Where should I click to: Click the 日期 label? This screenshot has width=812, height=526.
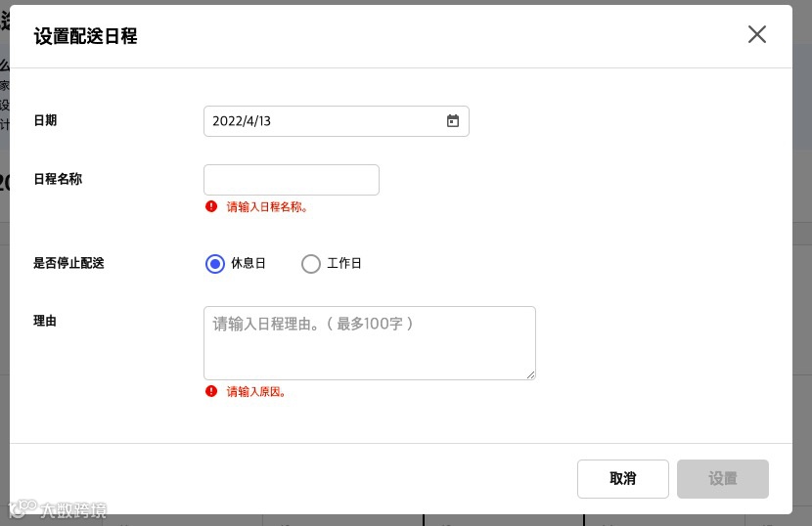[x=45, y=120]
